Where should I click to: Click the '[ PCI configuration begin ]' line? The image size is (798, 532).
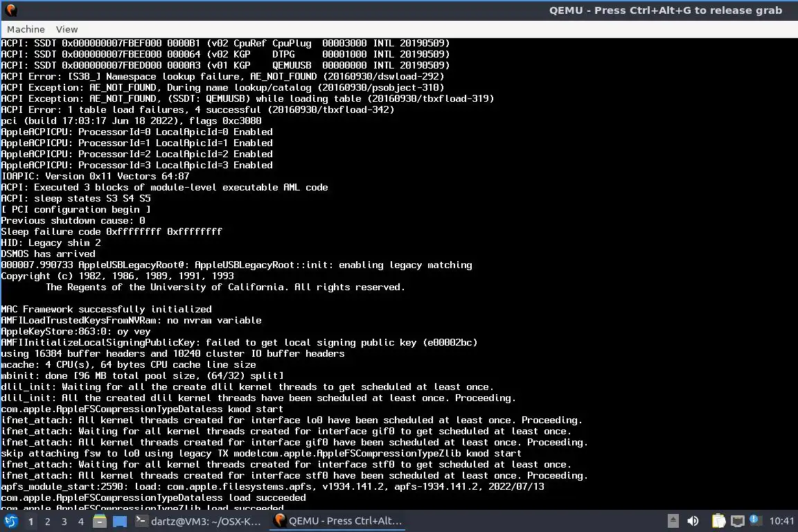click(76, 209)
